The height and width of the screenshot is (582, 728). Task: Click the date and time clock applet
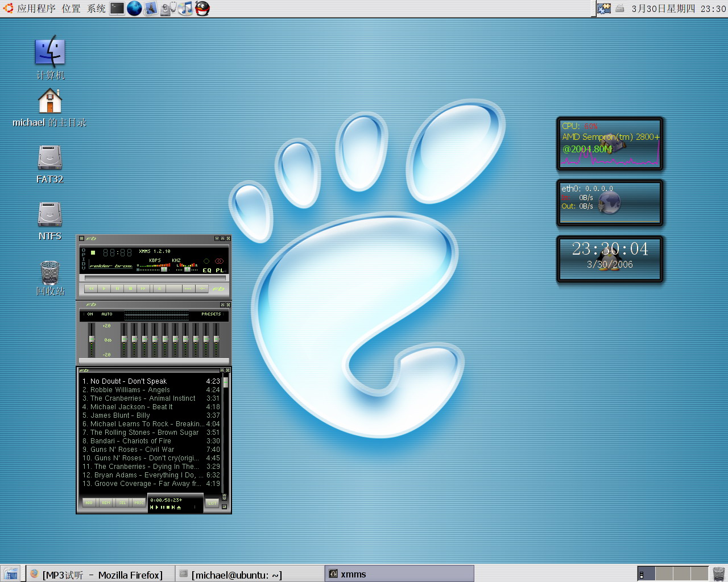[x=679, y=9]
